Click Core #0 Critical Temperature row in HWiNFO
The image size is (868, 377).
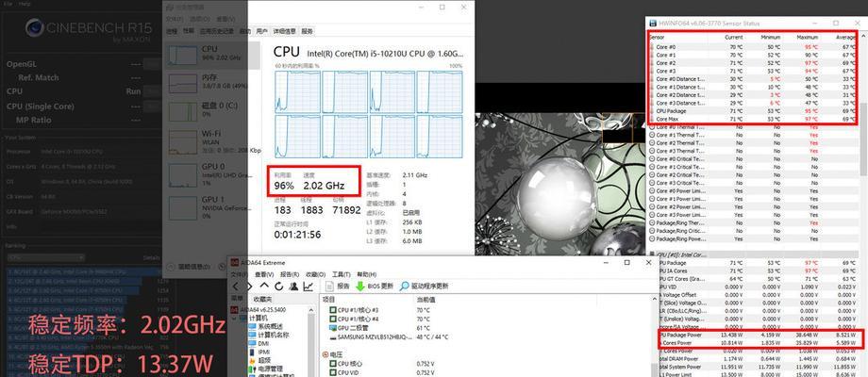[x=754, y=159]
